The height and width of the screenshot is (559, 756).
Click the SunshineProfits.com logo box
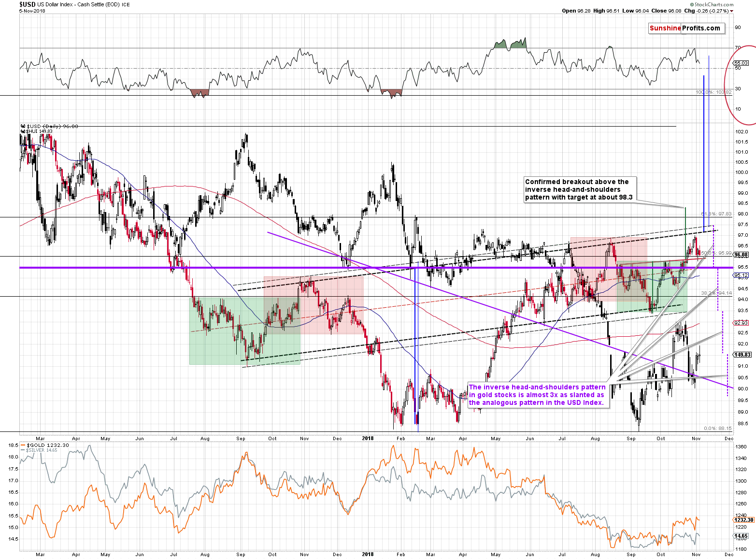tap(686, 28)
